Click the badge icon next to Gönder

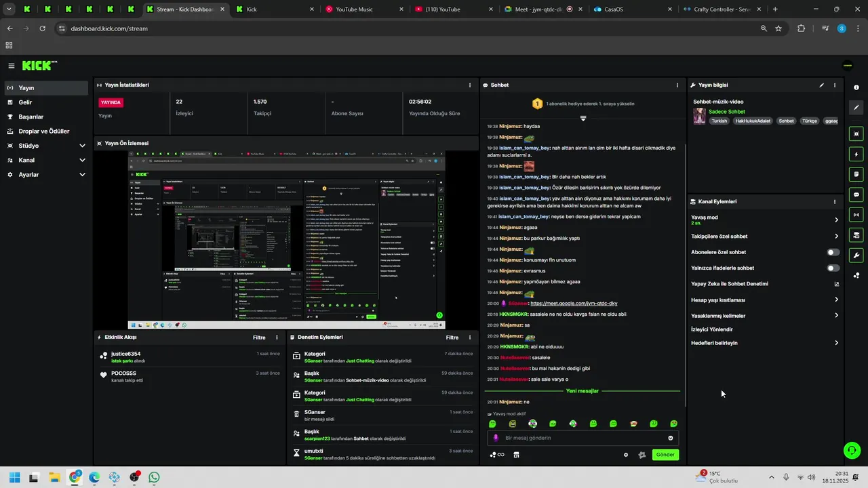pos(642,455)
